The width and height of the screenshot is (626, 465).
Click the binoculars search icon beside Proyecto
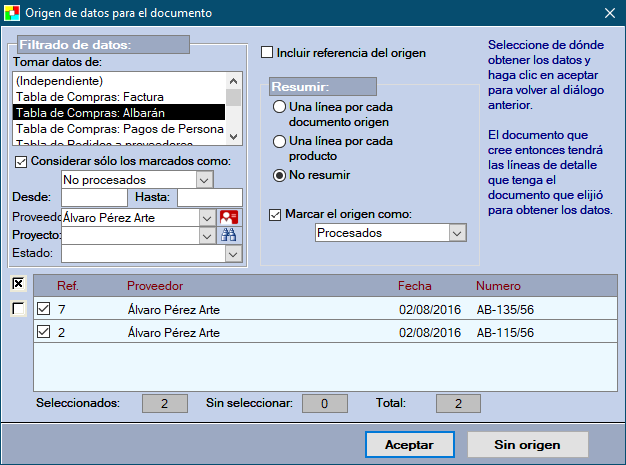click(230, 236)
